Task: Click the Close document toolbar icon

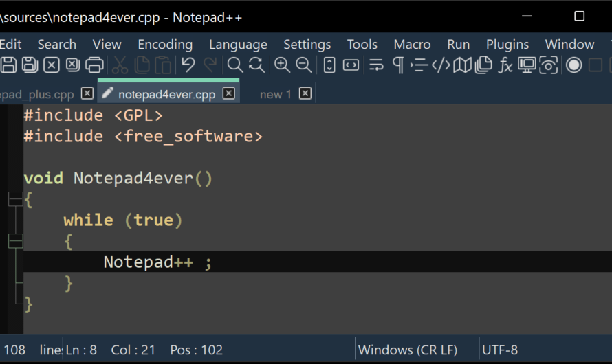Action: [51, 65]
